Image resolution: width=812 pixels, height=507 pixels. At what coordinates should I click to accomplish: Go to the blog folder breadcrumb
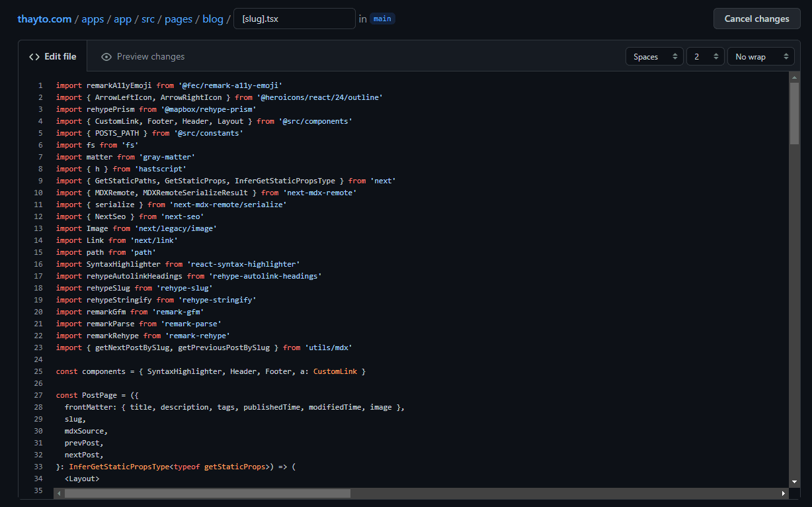click(x=213, y=19)
